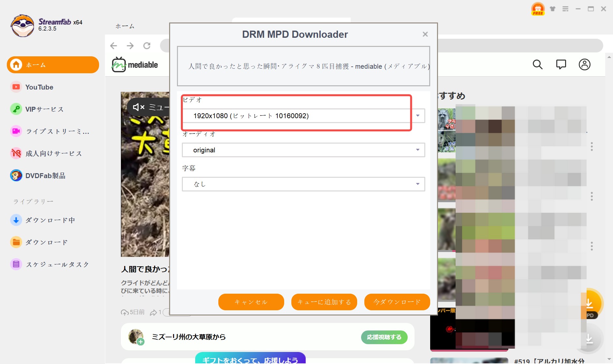Refresh the current mediable page
Image resolution: width=613 pixels, height=364 pixels.
coord(147,46)
